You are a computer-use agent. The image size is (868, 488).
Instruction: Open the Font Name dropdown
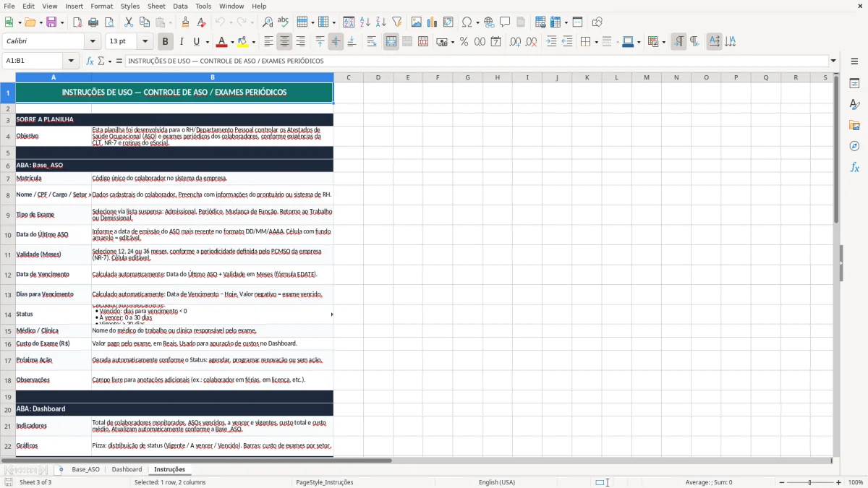(93, 42)
